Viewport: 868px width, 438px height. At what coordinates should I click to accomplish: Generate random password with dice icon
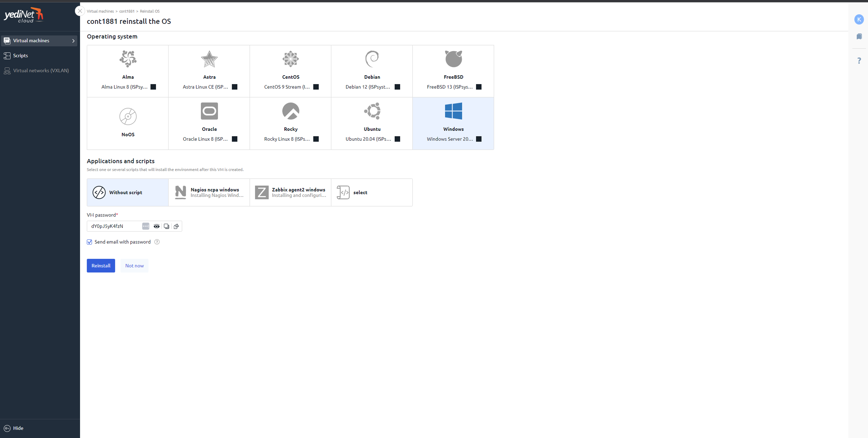click(x=176, y=226)
